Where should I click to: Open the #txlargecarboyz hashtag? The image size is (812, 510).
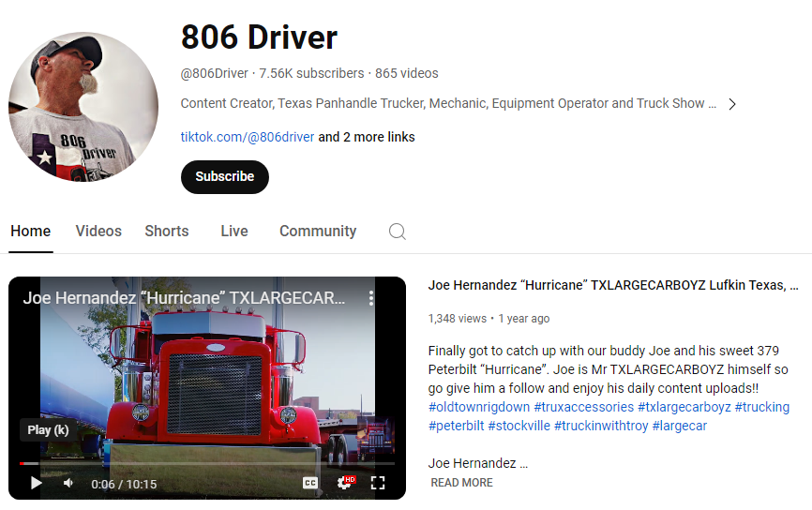[x=684, y=407]
